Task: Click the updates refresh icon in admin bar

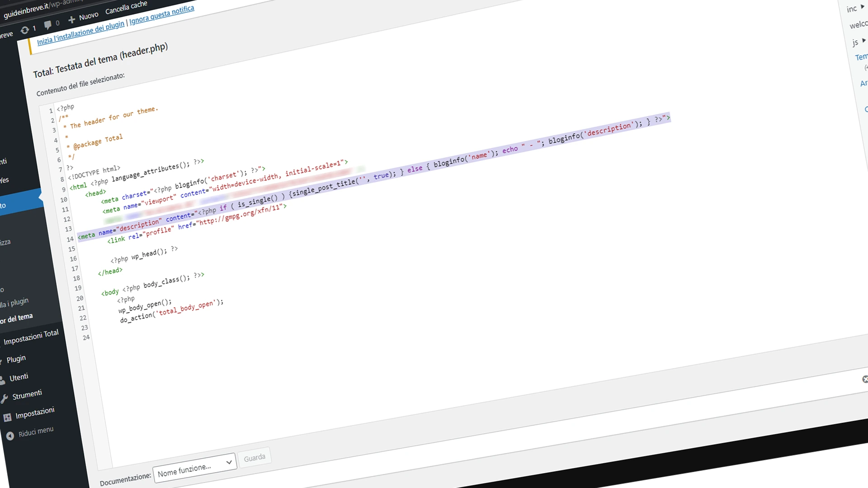Action: click(x=24, y=30)
